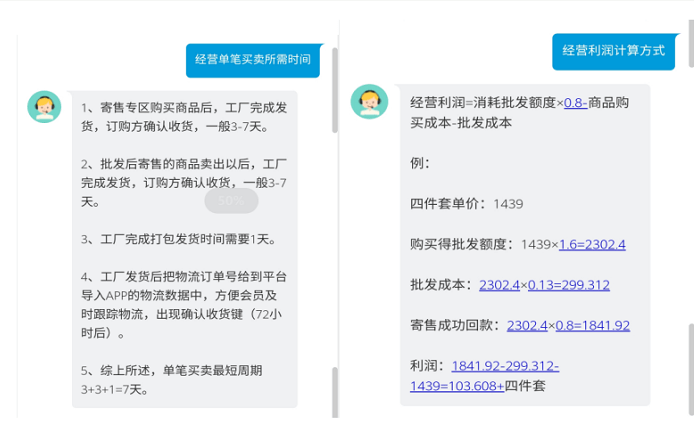Open the 1.6=2302.4 link

coord(592,244)
